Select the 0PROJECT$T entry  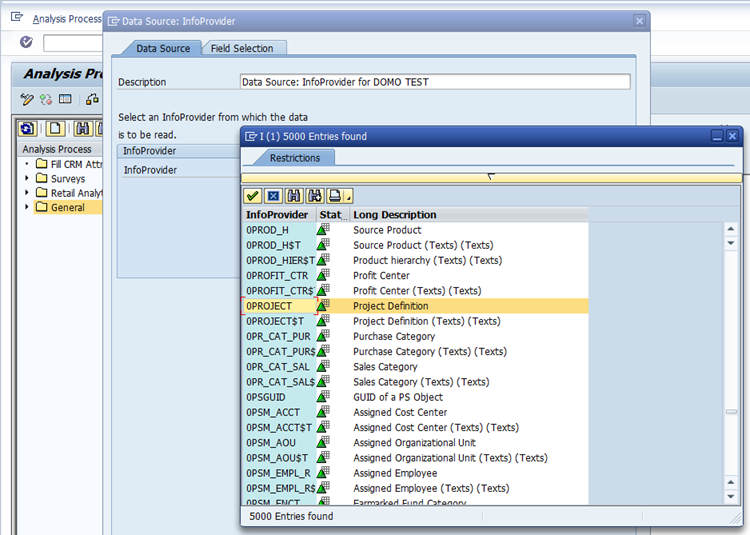(x=275, y=321)
